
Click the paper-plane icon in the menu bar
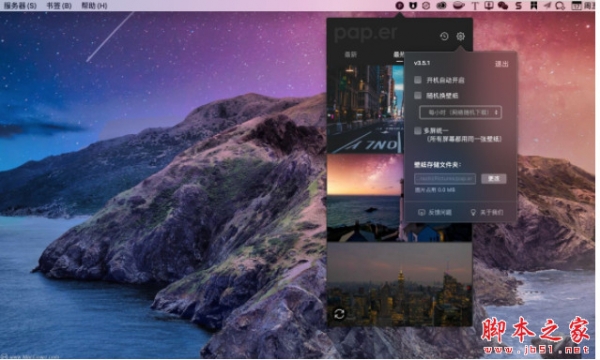(548, 5)
